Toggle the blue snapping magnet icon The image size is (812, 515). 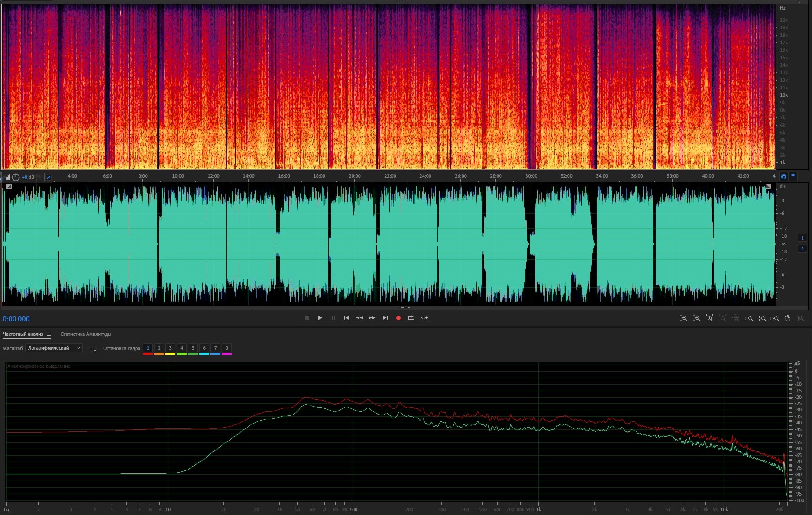click(x=783, y=177)
